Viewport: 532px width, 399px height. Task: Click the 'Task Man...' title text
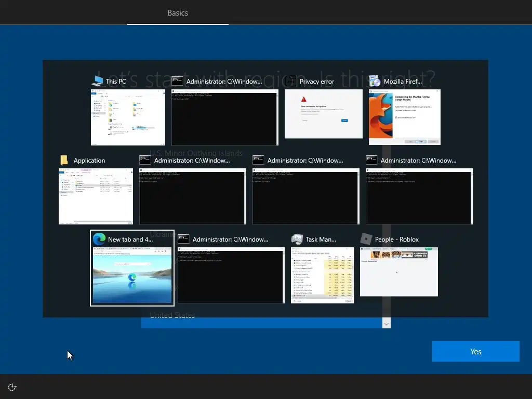click(321, 240)
